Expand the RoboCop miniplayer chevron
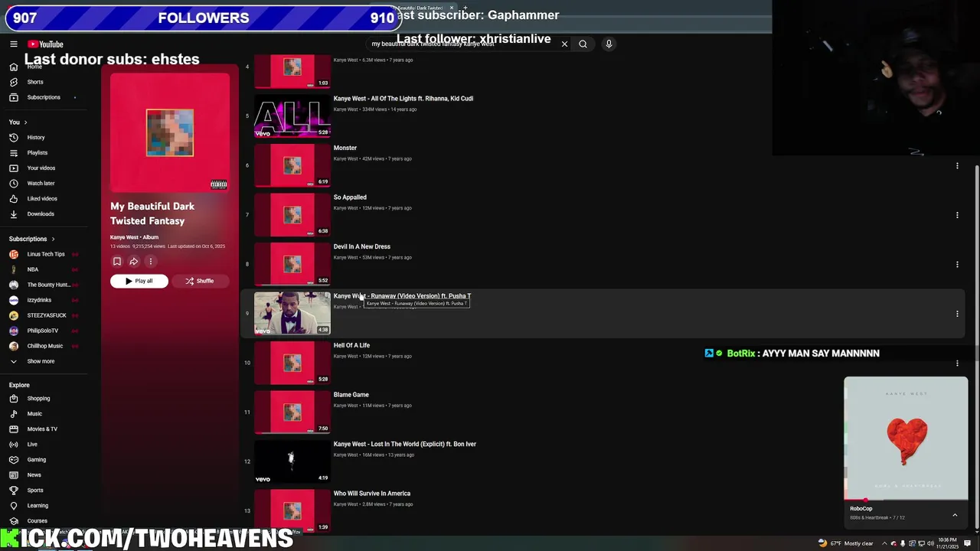The width and height of the screenshot is (980, 551). (x=955, y=515)
